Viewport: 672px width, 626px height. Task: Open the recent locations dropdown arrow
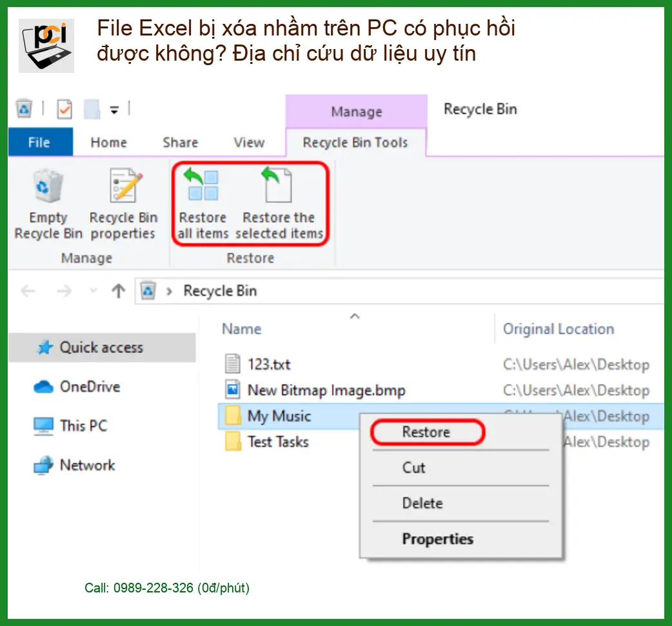coord(93,290)
